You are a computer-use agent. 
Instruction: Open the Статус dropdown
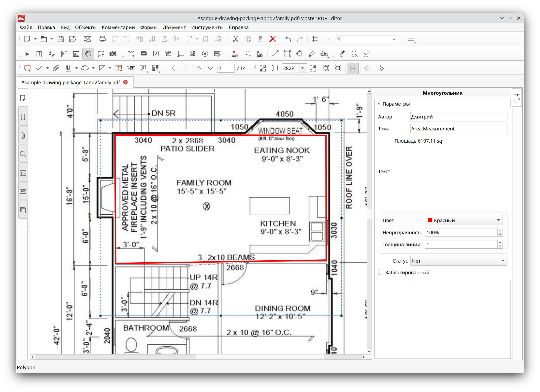tap(459, 261)
